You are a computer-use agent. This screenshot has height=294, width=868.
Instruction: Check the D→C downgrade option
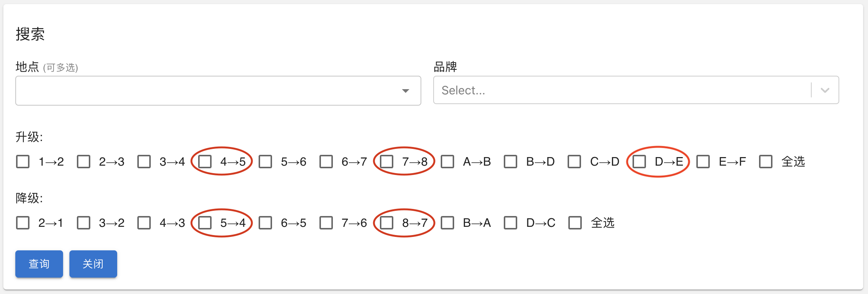(511, 223)
